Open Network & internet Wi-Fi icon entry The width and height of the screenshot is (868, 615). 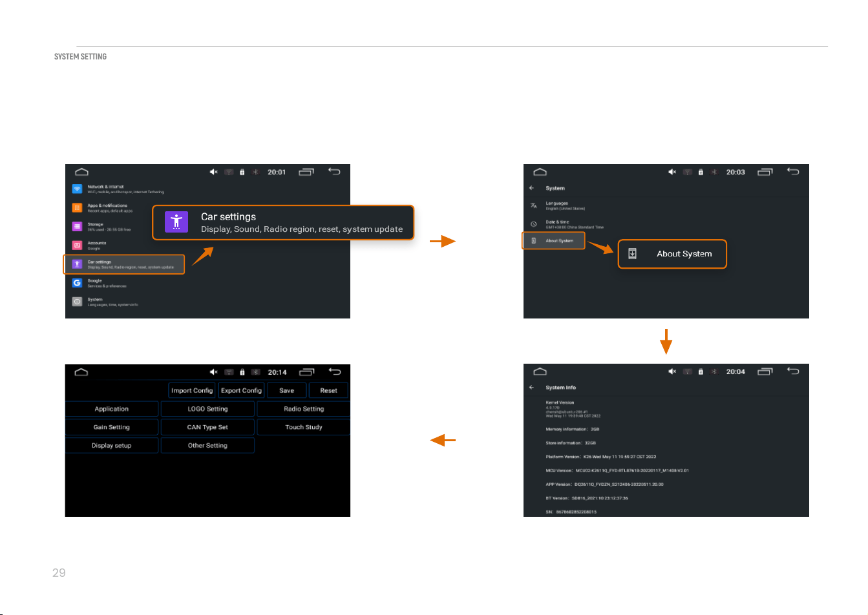pos(77,189)
